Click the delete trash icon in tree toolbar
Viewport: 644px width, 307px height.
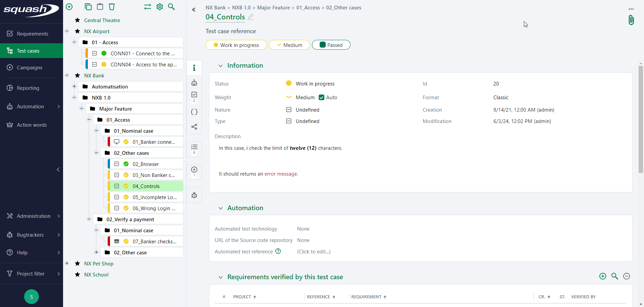[112, 7]
